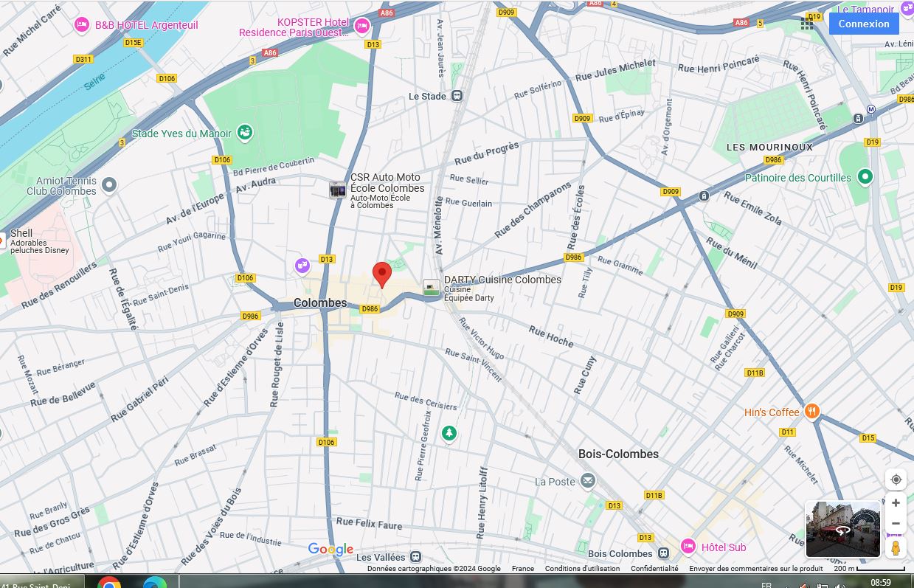Open the Confidentialité privacy link

tap(654, 569)
